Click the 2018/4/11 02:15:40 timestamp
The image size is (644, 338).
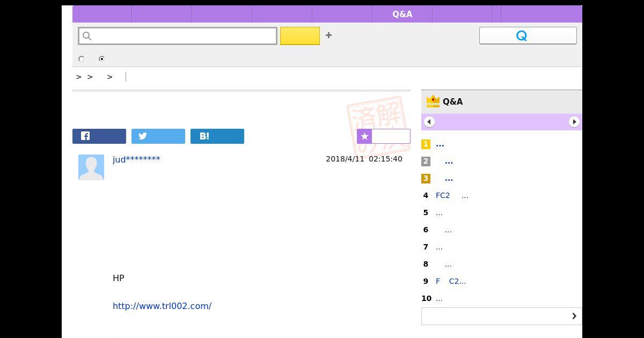pos(364,159)
